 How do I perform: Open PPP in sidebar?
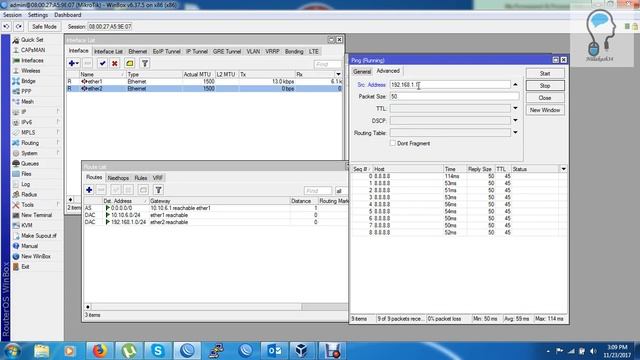pyautogui.click(x=26, y=91)
